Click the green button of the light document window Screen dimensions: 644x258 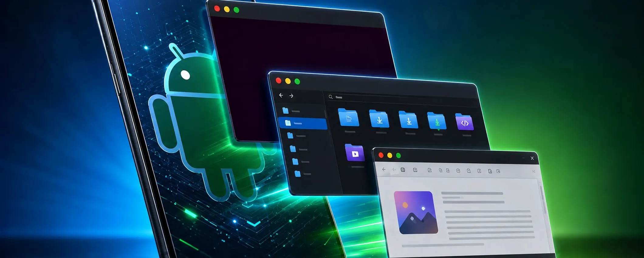398,156
